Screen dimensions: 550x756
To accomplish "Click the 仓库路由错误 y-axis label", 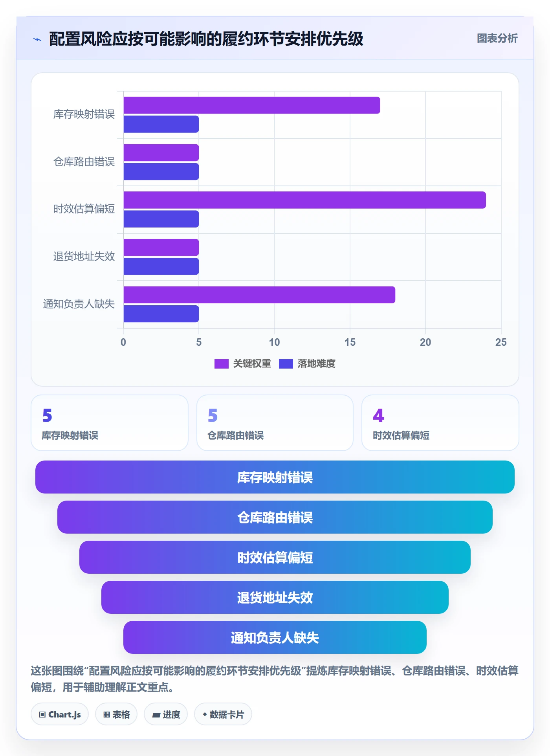I will click(84, 162).
